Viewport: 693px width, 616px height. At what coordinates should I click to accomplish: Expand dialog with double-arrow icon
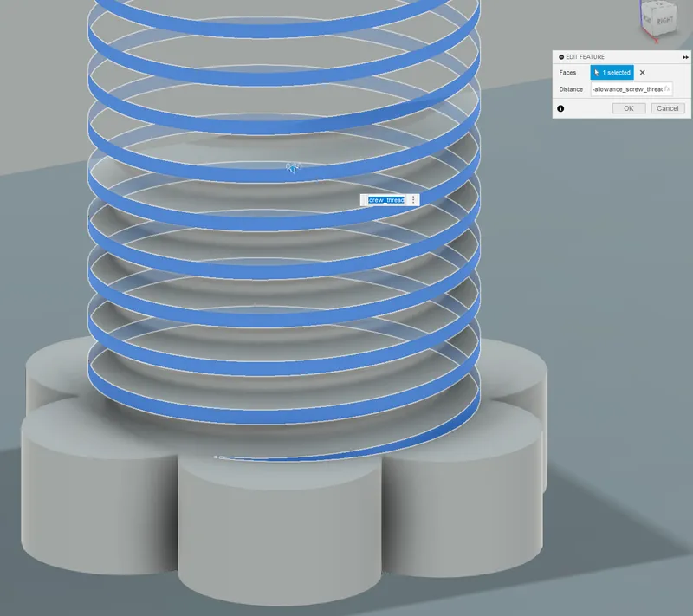tap(685, 57)
